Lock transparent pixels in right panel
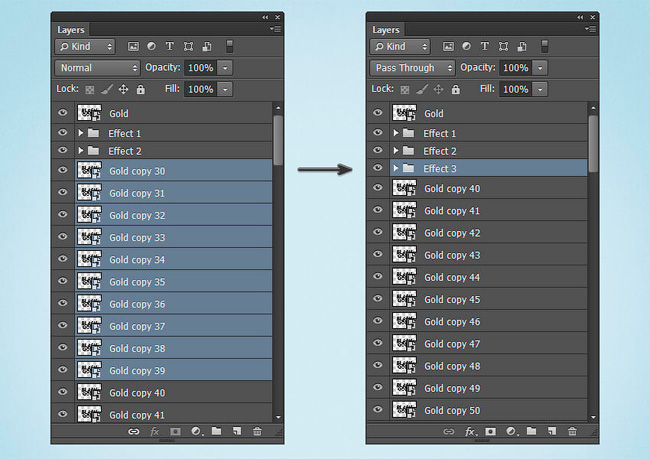The height and width of the screenshot is (459, 650). (405, 90)
